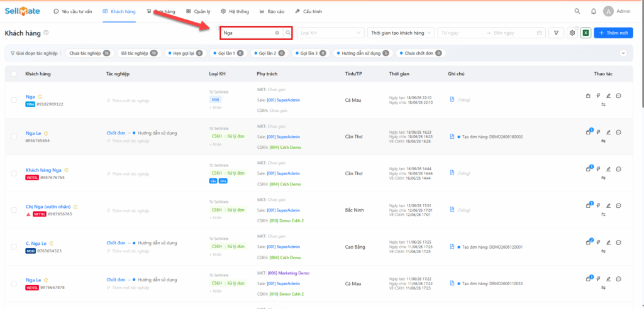
Task: Open the calendar icon in the date range
Action: pyautogui.click(x=539, y=33)
